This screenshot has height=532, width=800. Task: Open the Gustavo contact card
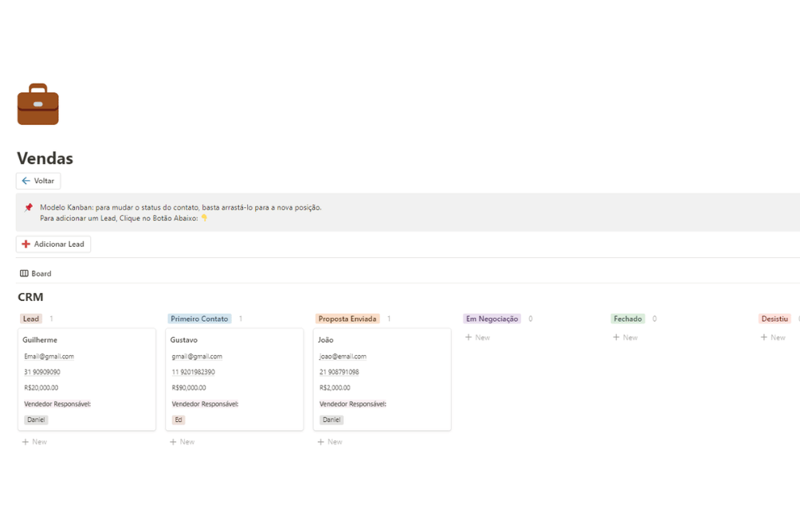184,340
